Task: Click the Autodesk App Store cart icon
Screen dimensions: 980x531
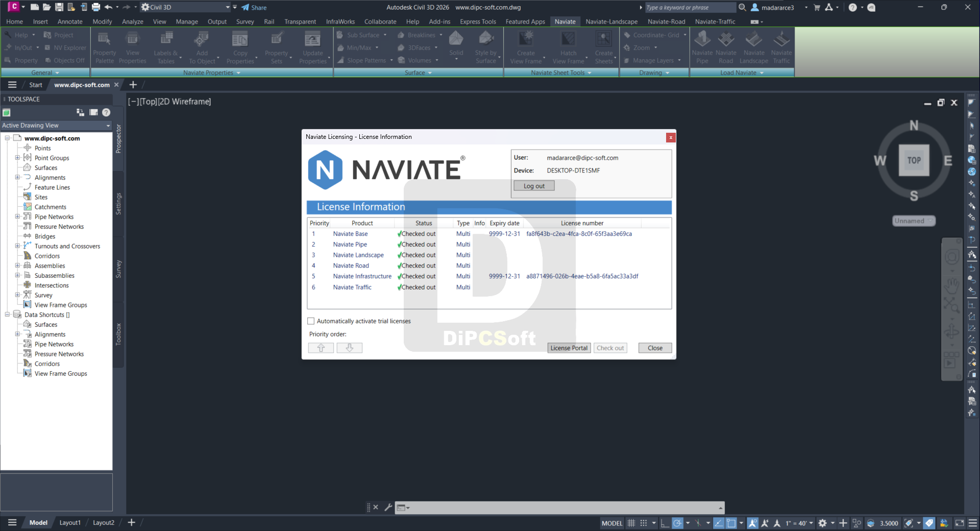Action: 817,7
